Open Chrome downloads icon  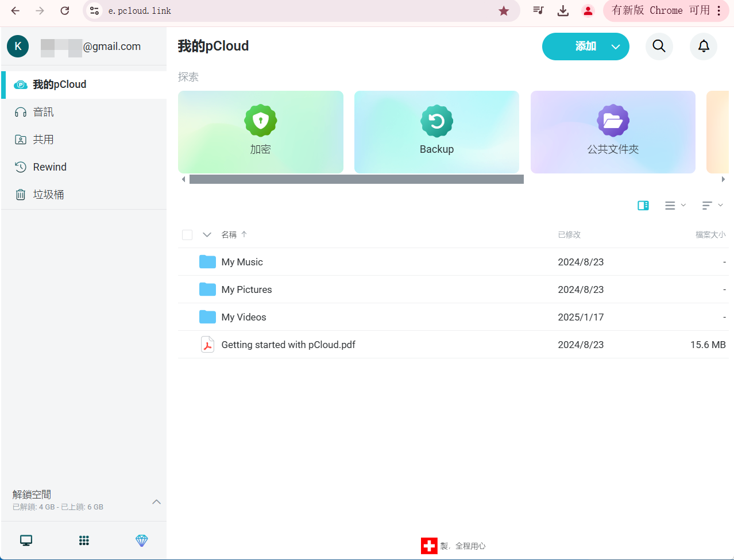pos(563,11)
